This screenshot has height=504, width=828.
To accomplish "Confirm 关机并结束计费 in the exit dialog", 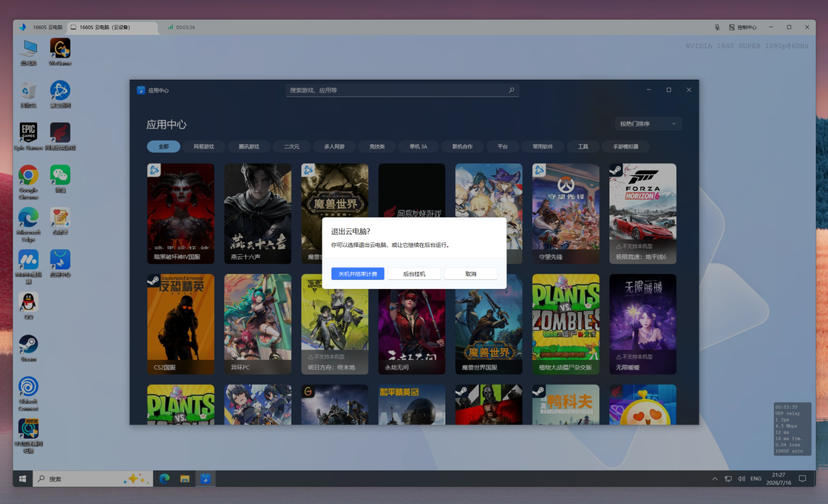I will [358, 273].
